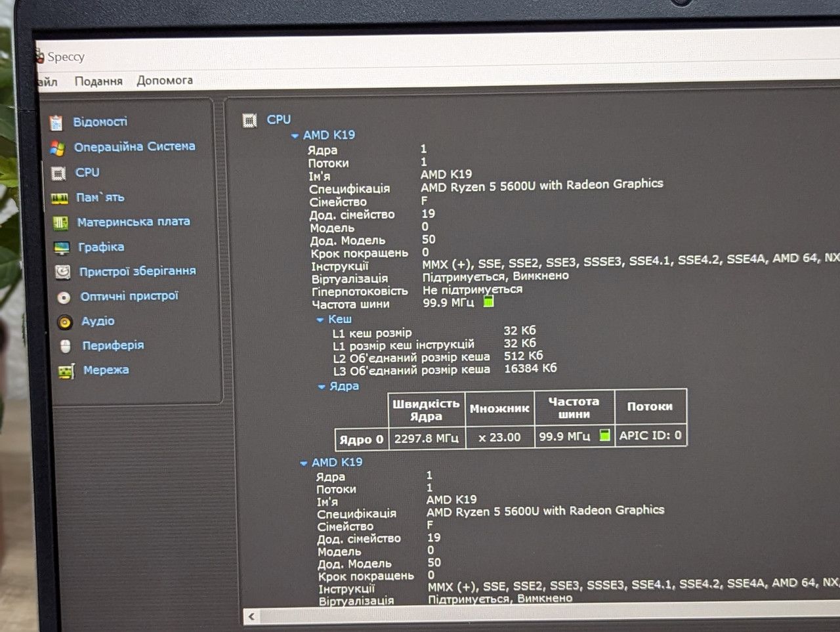Click Ryzen 5 5600U specification value in second section
Viewport: 840px width, 632px height.
click(545, 511)
